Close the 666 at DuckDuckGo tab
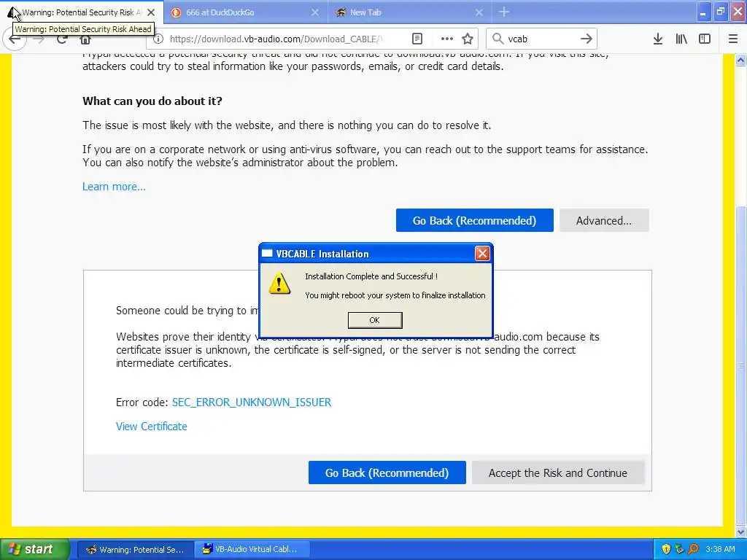The height and width of the screenshot is (560, 747). [315, 12]
